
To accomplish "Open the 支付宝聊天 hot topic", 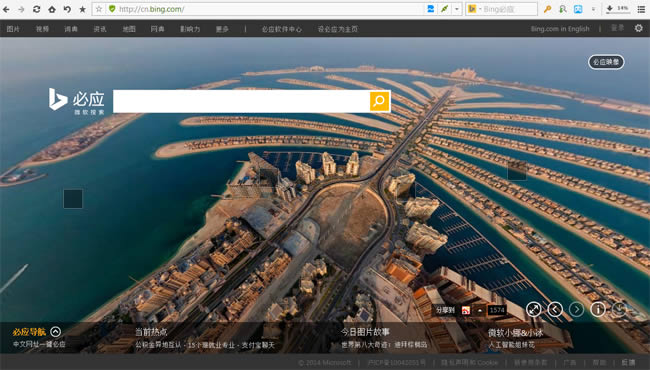I will tap(258, 345).
